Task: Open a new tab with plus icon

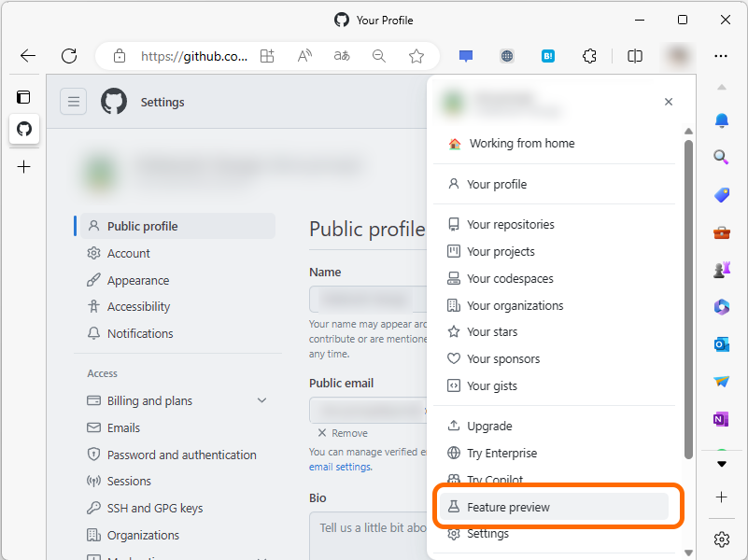Action: [x=24, y=167]
